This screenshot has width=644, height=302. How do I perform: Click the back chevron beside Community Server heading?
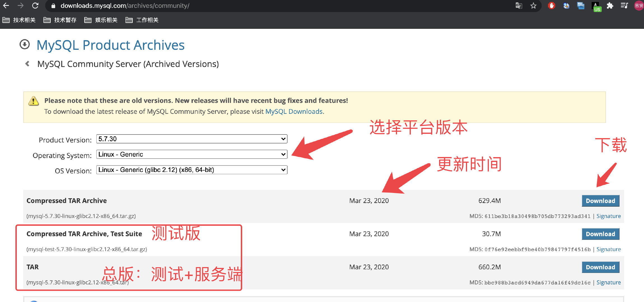[27, 64]
